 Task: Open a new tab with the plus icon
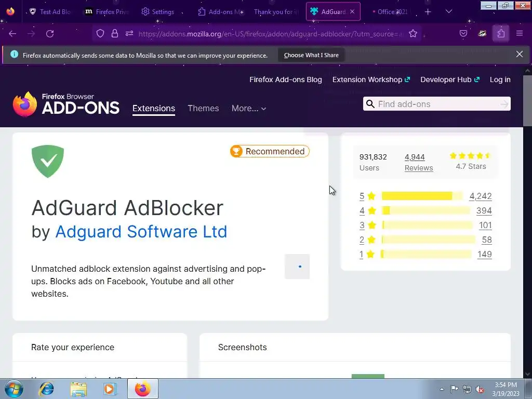428,12
